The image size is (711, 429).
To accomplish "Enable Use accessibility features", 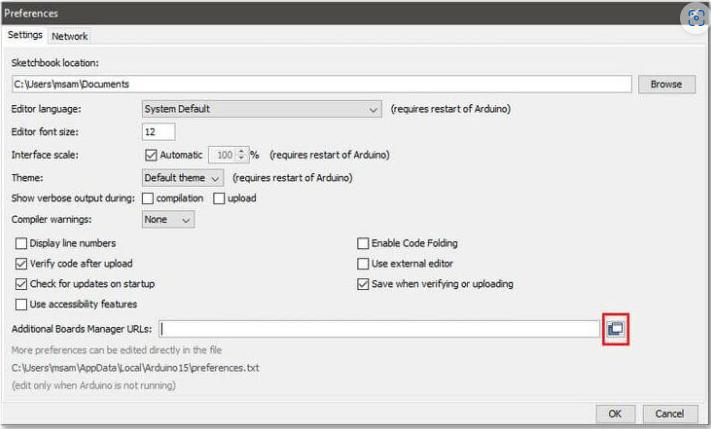I will pos(21,304).
